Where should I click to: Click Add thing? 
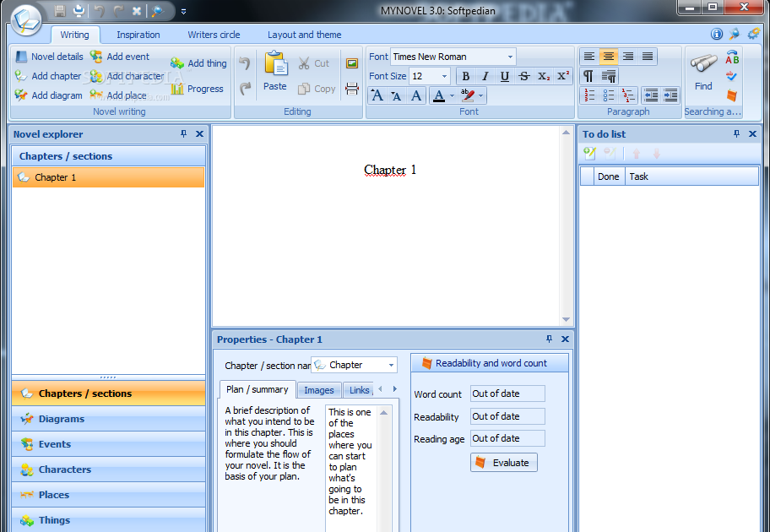pyautogui.click(x=199, y=63)
